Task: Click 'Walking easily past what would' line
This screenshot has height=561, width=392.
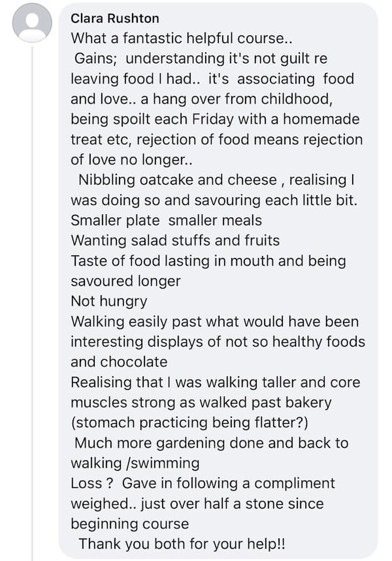Action: (214, 321)
